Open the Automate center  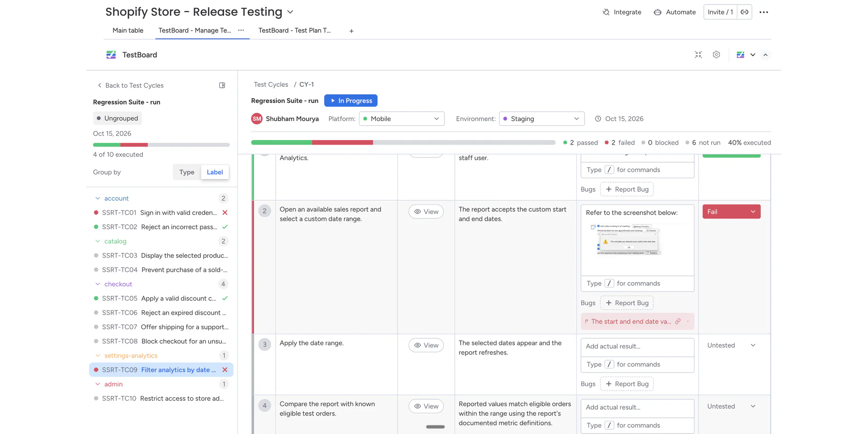[675, 12]
